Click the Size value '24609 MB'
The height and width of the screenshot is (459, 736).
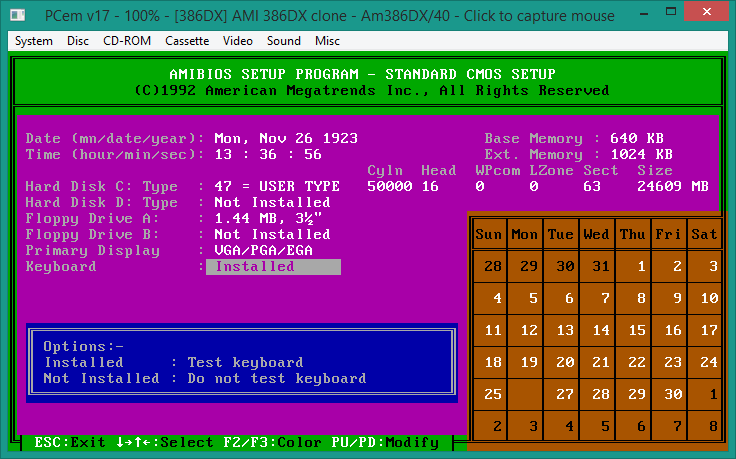point(673,186)
